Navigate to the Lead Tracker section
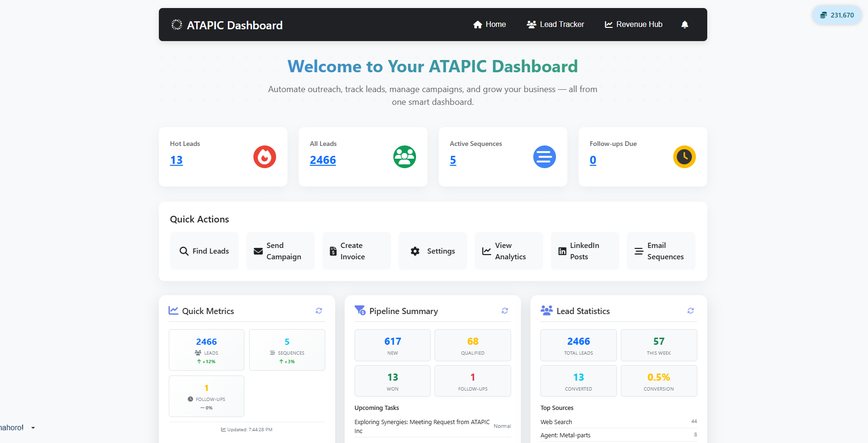This screenshot has width=868, height=443. 555,24
